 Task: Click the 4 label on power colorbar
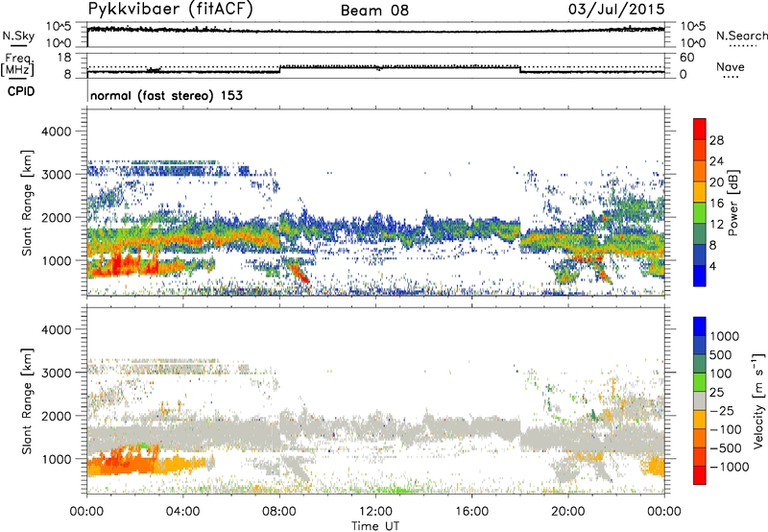pos(713,267)
